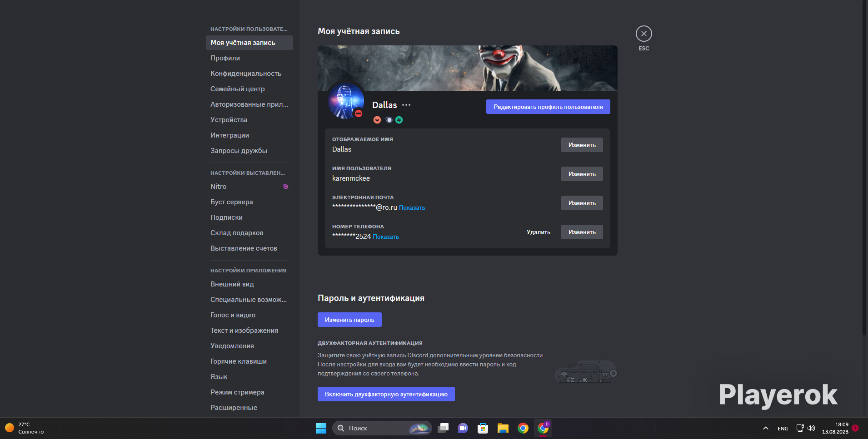Open 'Подписки' in the sidebar
This screenshot has width=868, height=439.
(249, 217)
